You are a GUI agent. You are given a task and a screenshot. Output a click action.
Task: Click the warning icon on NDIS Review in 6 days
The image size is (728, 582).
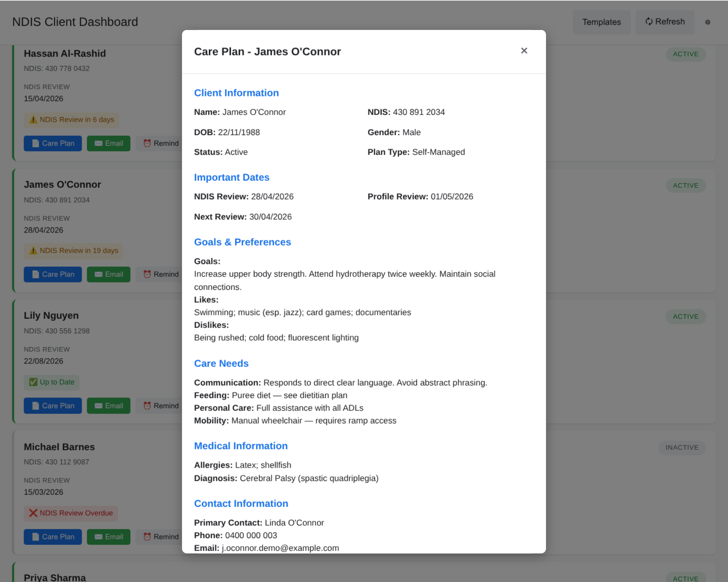point(33,120)
